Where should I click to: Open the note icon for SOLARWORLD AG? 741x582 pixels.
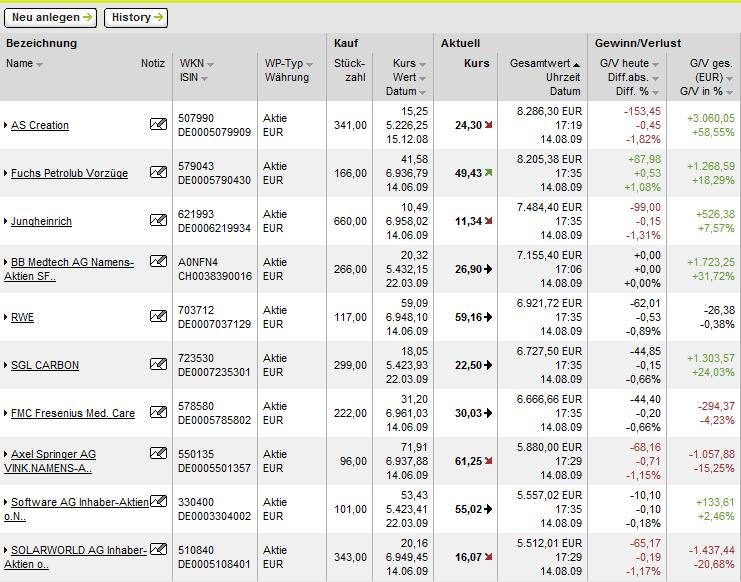158,549
